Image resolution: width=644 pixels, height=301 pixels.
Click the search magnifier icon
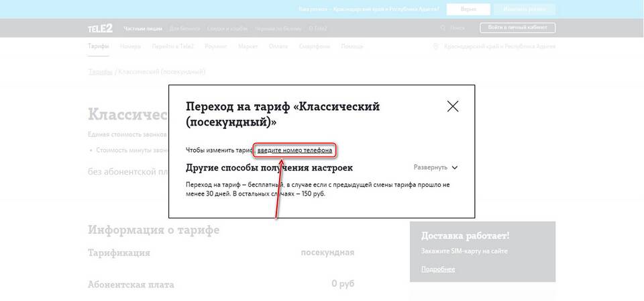click(443, 28)
